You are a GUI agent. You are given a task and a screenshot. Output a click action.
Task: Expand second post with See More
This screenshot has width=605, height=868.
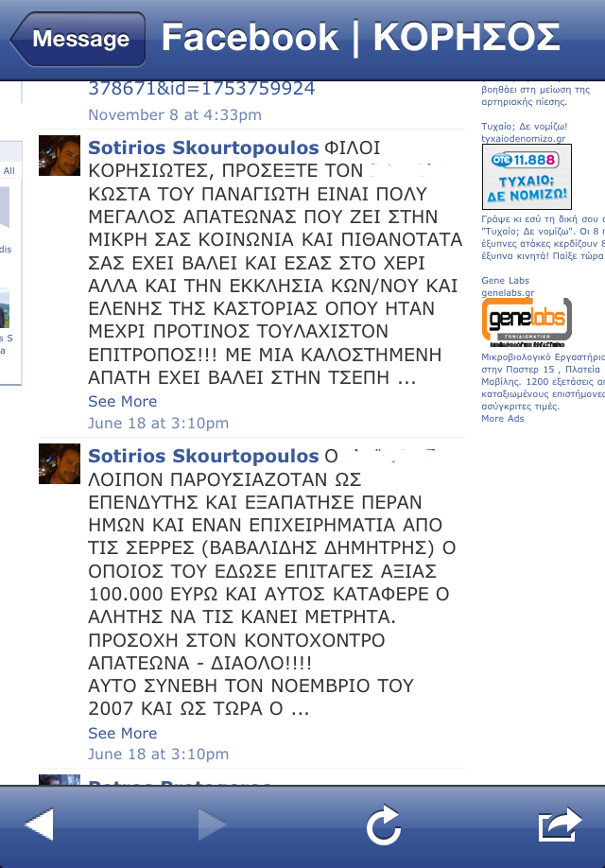click(x=122, y=733)
